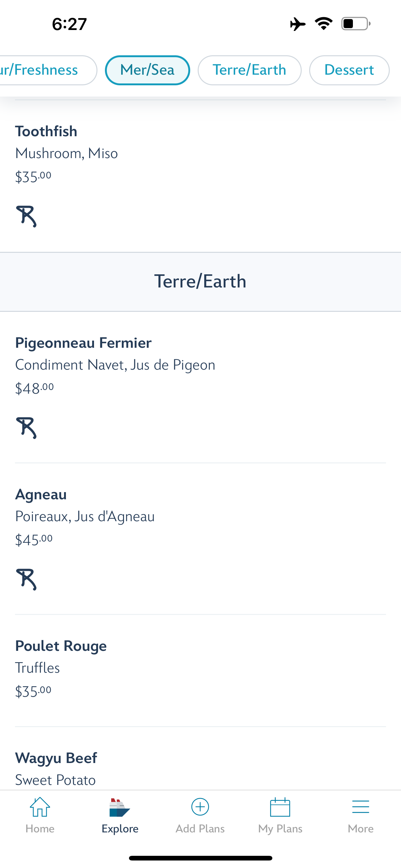
Task: Tap the dining icon under Agneau
Action: (x=26, y=579)
